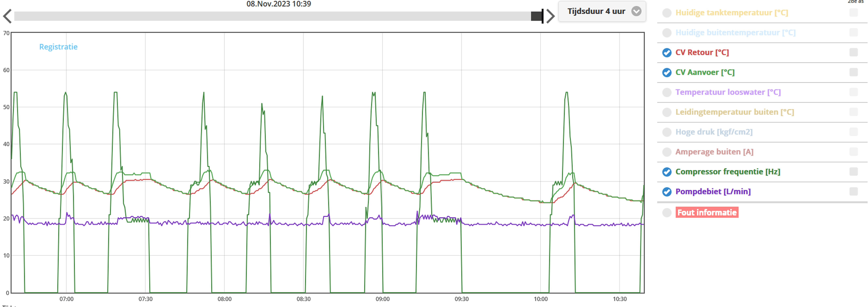Tick second-axis box for Huidige buitentemperatuur
The height and width of the screenshot is (307, 868).
coord(853,32)
